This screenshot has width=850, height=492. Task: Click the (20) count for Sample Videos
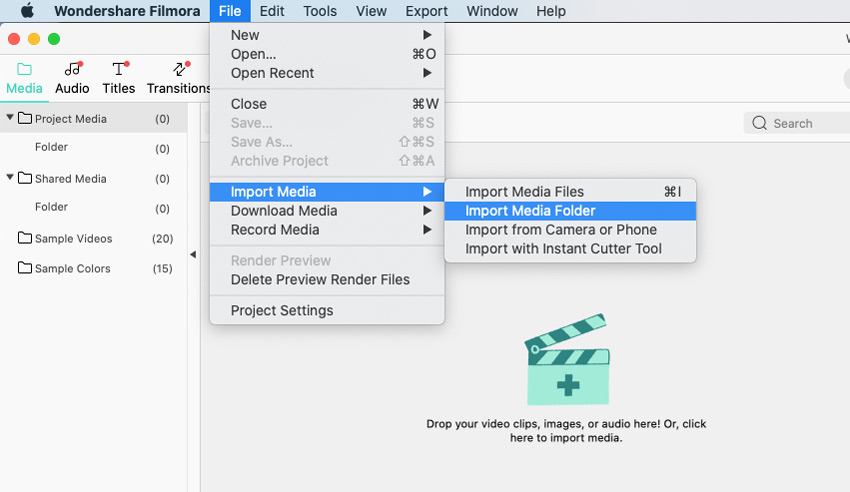(x=162, y=238)
